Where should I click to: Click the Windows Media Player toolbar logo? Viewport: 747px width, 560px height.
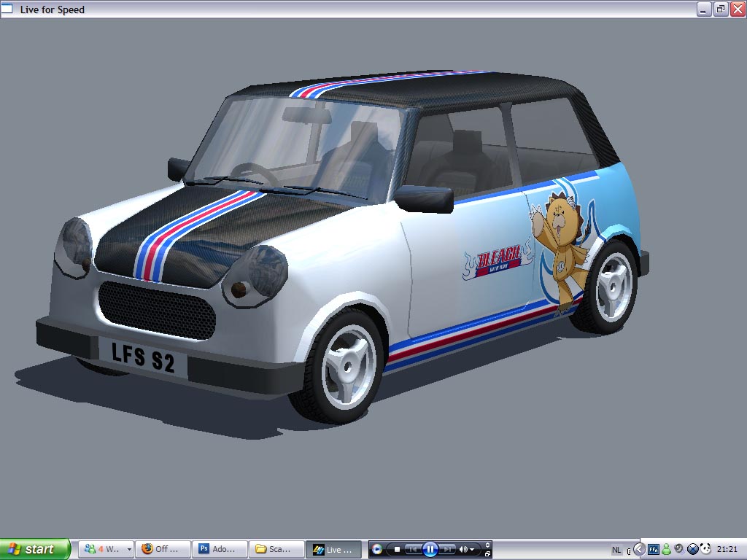(x=377, y=549)
